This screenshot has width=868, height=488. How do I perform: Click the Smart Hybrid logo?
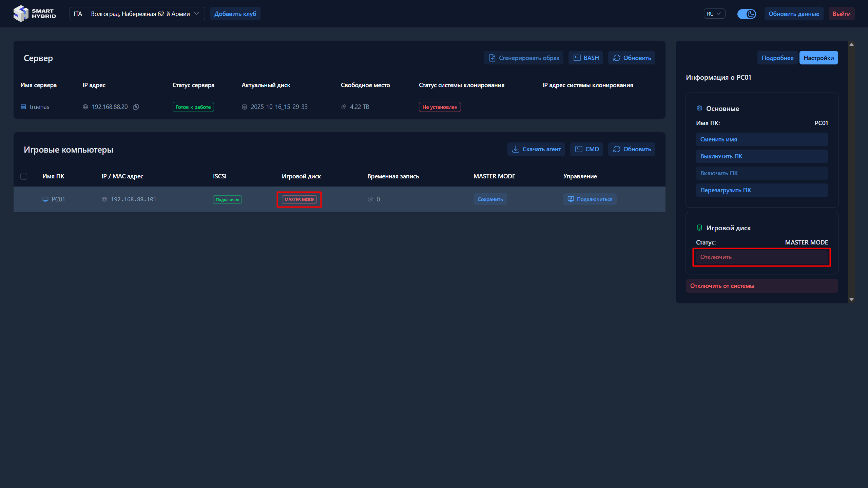pos(35,14)
